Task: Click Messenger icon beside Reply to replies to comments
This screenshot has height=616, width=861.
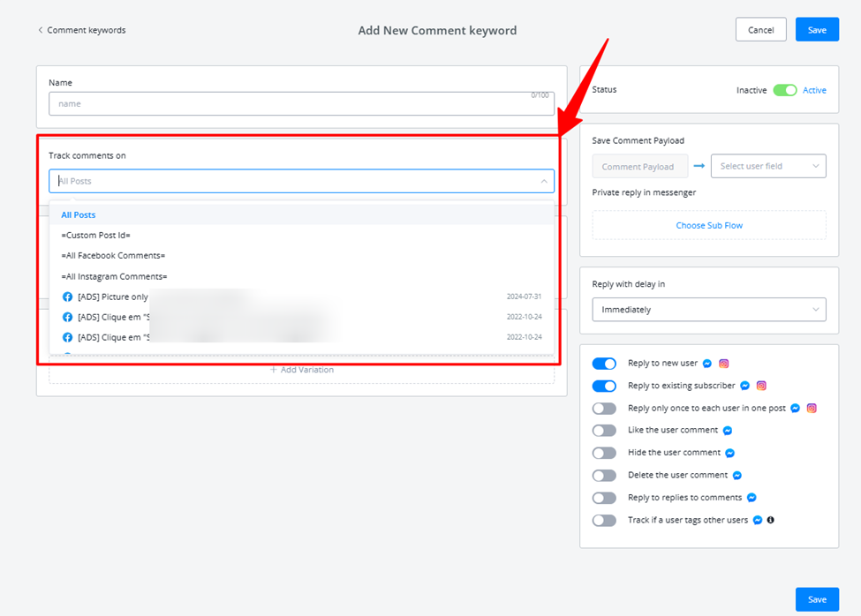Action: point(751,498)
